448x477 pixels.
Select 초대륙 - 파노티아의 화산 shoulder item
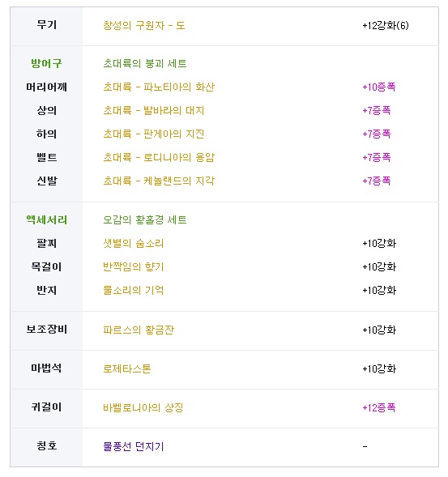click(159, 87)
